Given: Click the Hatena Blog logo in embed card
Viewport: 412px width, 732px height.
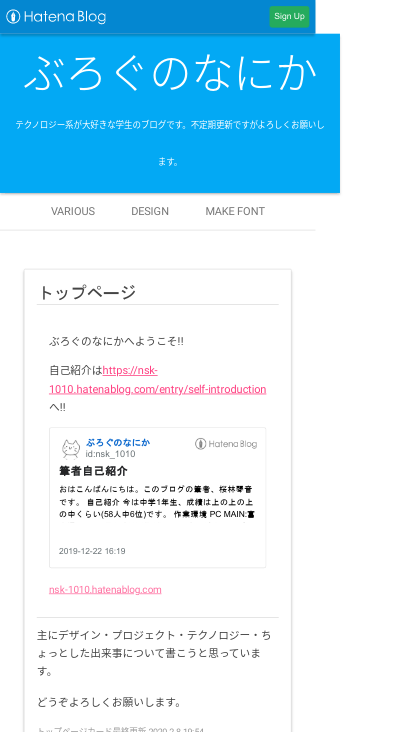Looking at the screenshot, I should click(226, 444).
